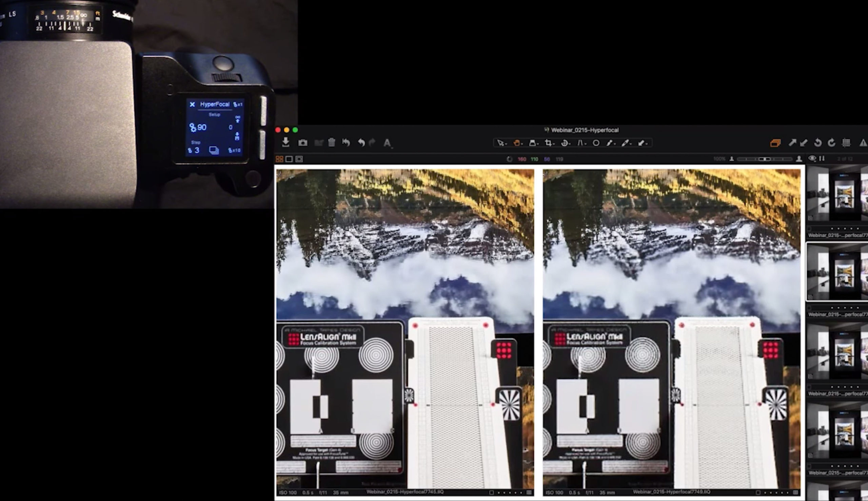868x501 pixels.
Task: Toggle the Recolor proofing eye icon
Action: [813, 159]
